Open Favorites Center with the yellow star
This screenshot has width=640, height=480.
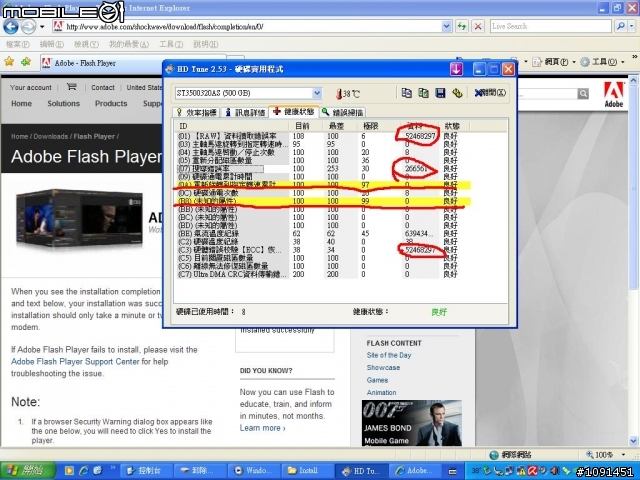(x=9, y=62)
